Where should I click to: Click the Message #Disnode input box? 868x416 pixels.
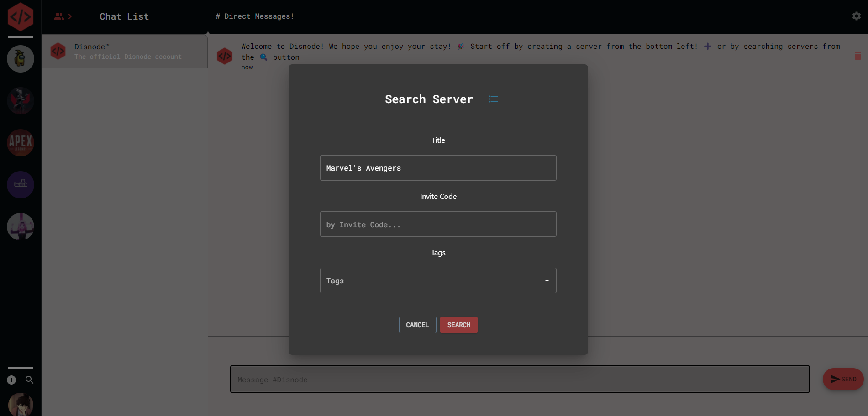pyautogui.click(x=520, y=379)
